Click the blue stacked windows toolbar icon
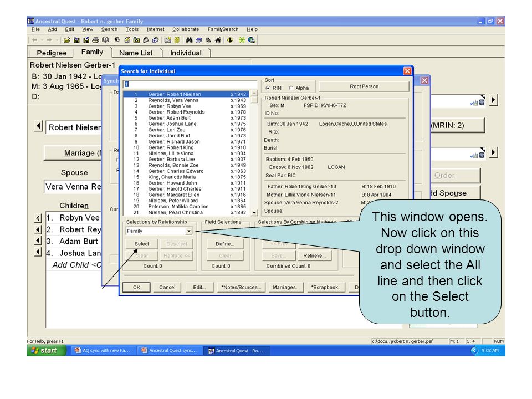 tap(198, 40)
